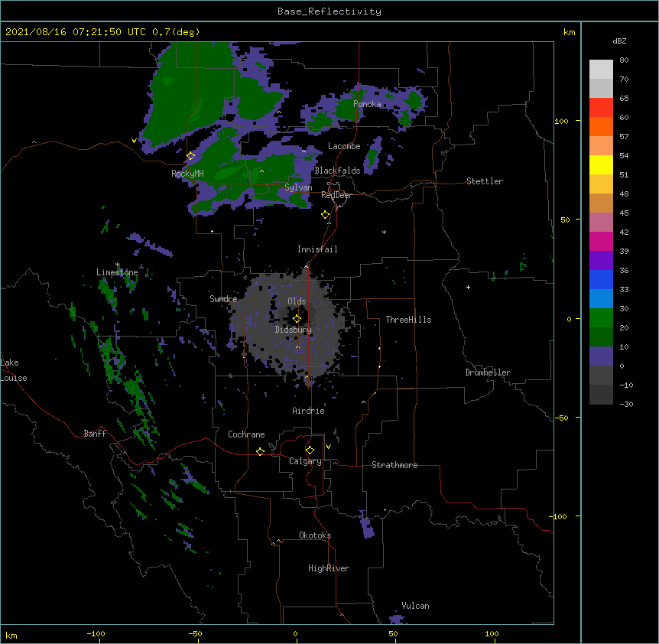This screenshot has width=659, height=644.
Task: Click the Okotoks city label
Action: [x=315, y=535]
